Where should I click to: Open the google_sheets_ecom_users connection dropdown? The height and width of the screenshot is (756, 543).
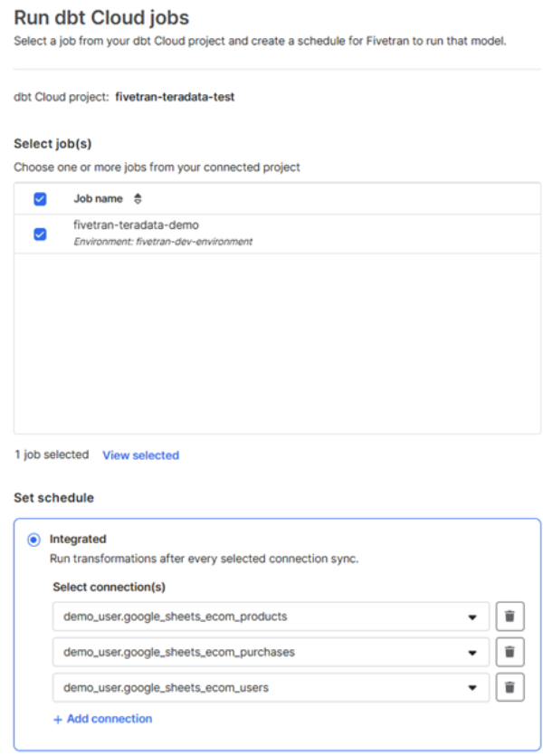pyautogui.click(x=472, y=687)
